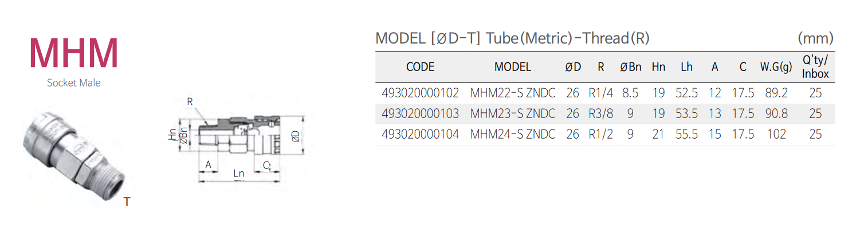Select product code 493020000104

420,135
